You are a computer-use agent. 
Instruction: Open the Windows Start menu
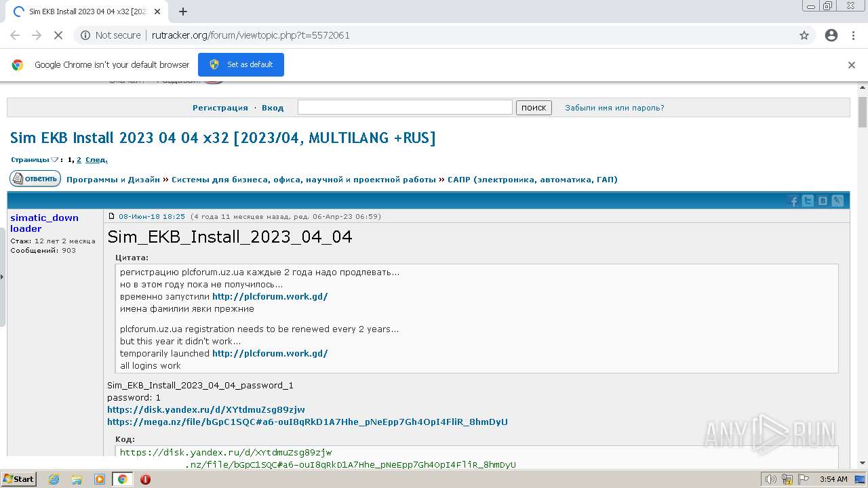point(19,479)
